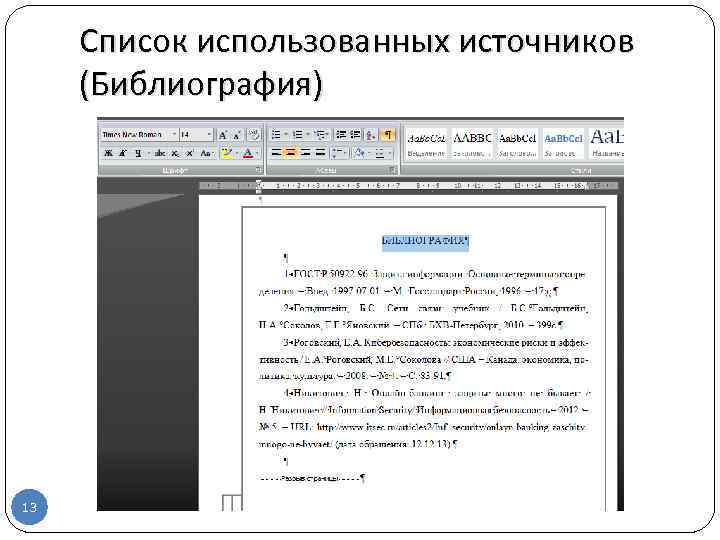Viewport: 720px width, 540px height.
Task: Clear formatting with the eraser icon
Action: click(253, 135)
